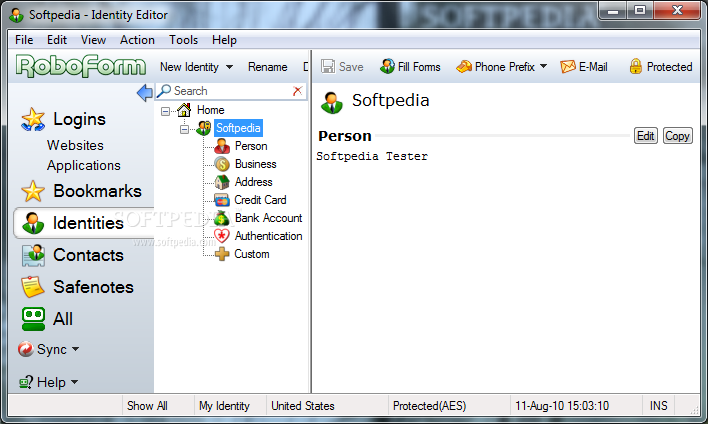Screen dimensions: 708x424
Task: Click the Softpedia identity icon in tree
Action: point(204,128)
